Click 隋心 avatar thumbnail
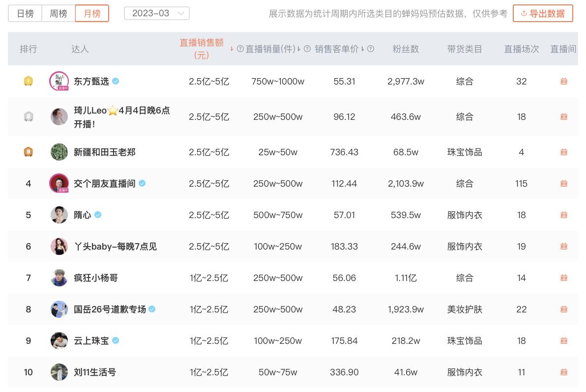 click(59, 215)
